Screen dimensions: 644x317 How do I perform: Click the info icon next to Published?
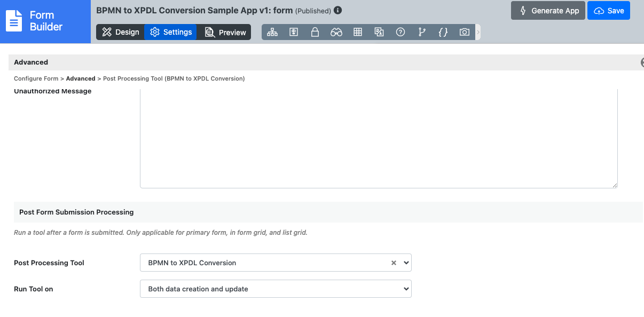337,10
